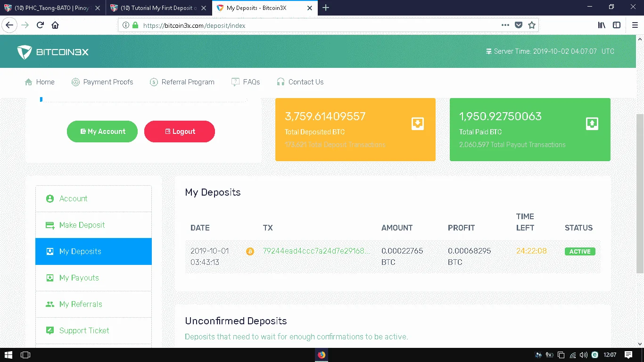644x362 pixels.
Task: Switch to the PHC_Taong-BATO browser tab
Action: pos(53,8)
